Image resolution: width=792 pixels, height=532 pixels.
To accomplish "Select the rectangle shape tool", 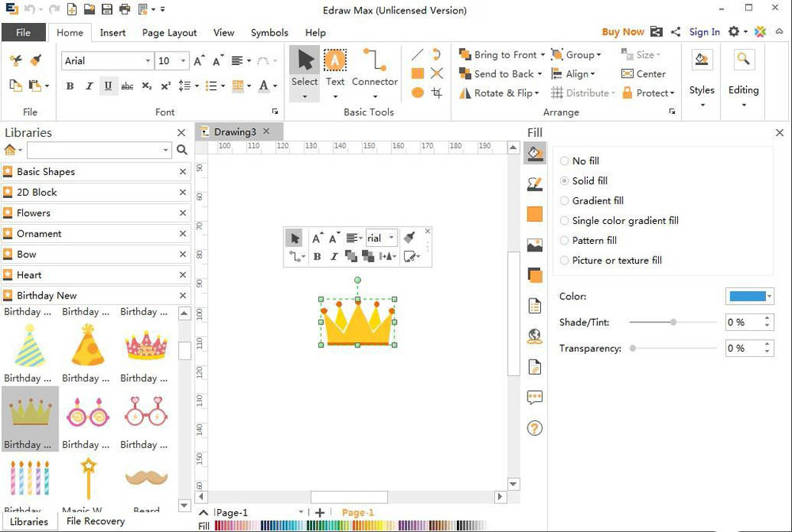I will click(417, 74).
